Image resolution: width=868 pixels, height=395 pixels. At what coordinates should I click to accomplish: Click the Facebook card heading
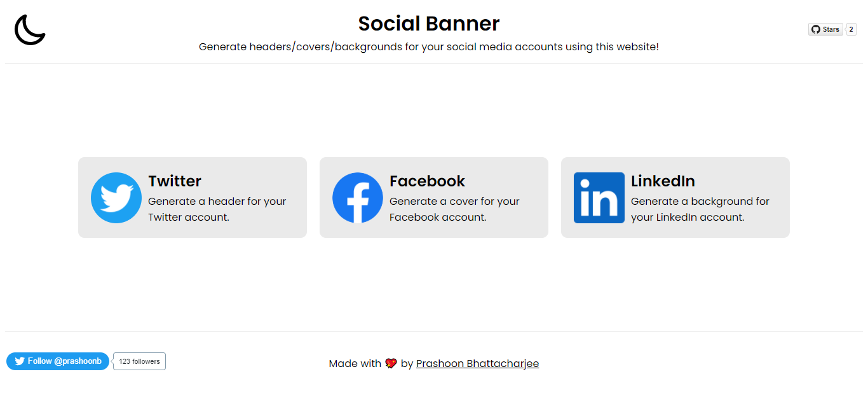[x=427, y=181]
